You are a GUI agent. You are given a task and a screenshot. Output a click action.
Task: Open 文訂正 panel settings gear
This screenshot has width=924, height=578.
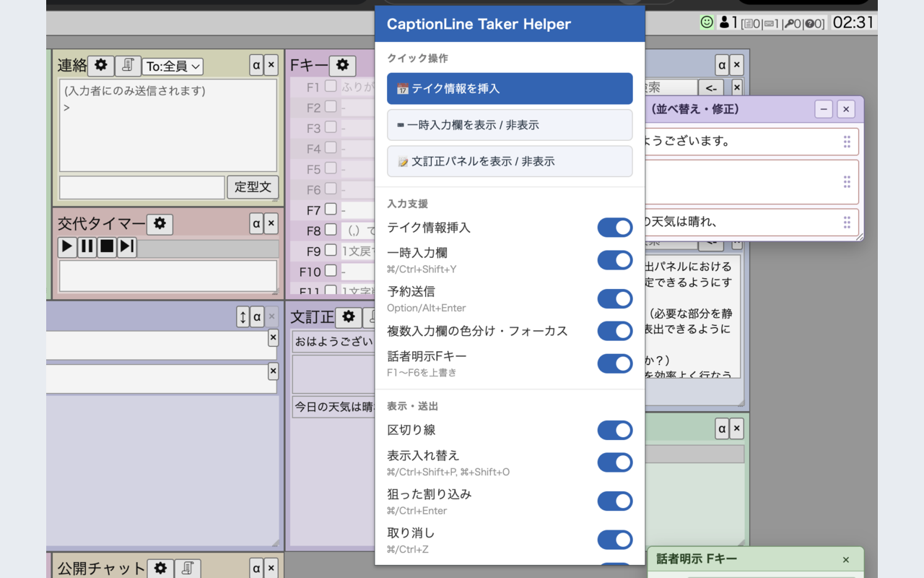pos(348,317)
